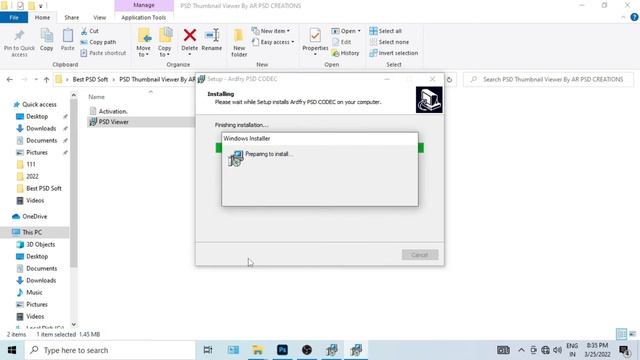Screen dimensions: 640x360
Task: Open Quick access in navigation pane
Action: (39, 104)
